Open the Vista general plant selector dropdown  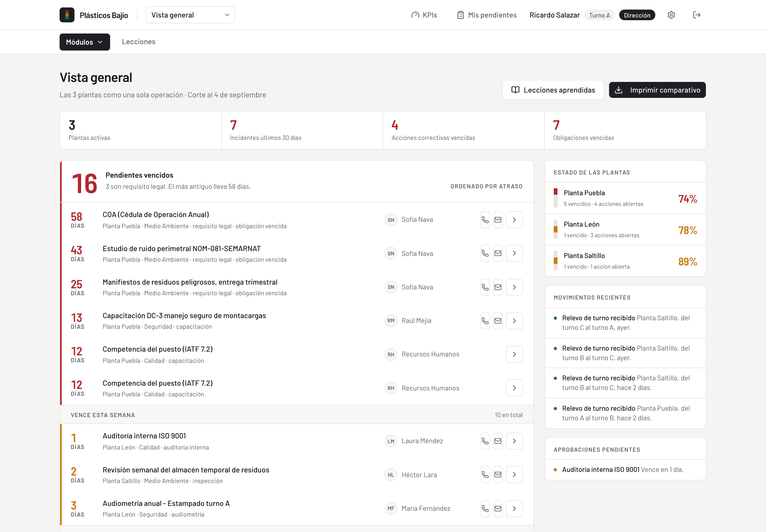pyautogui.click(x=190, y=15)
